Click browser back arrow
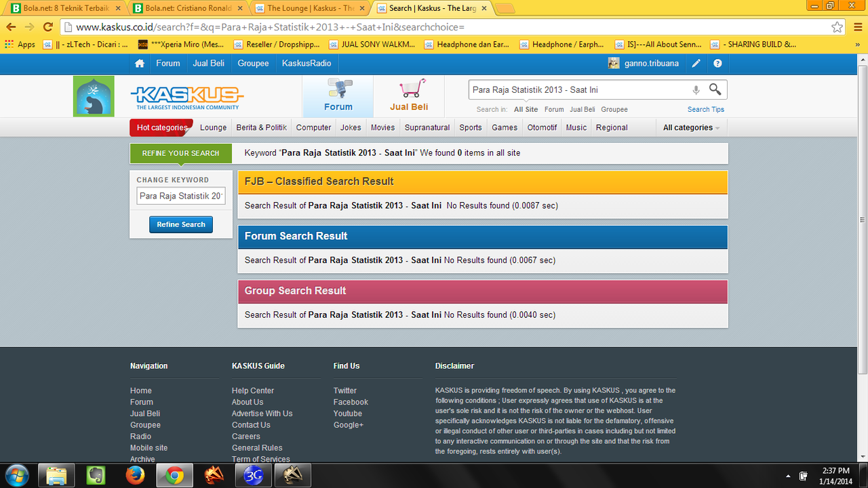The image size is (868, 488). coord(10,27)
